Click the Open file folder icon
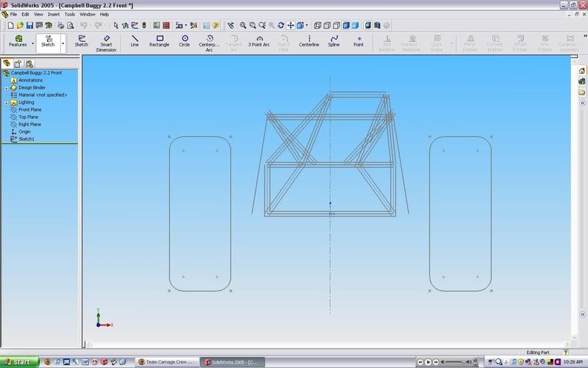The height and width of the screenshot is (368, 588). [20, 26]
